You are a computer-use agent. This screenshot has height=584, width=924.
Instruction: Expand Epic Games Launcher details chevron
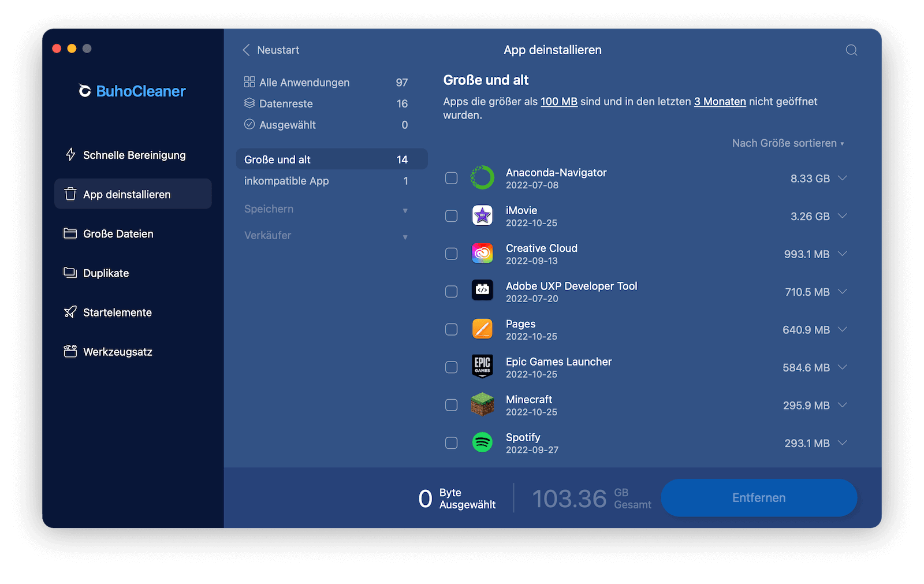pos(843,367)
